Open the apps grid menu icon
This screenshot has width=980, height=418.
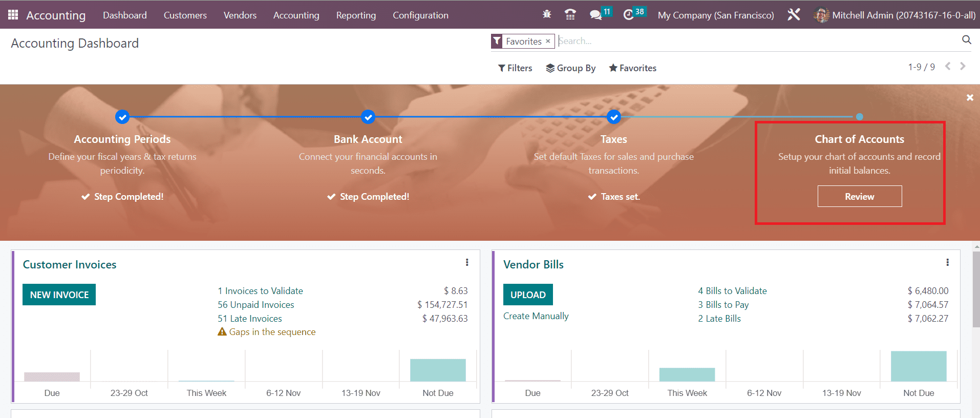click(13, 15)
